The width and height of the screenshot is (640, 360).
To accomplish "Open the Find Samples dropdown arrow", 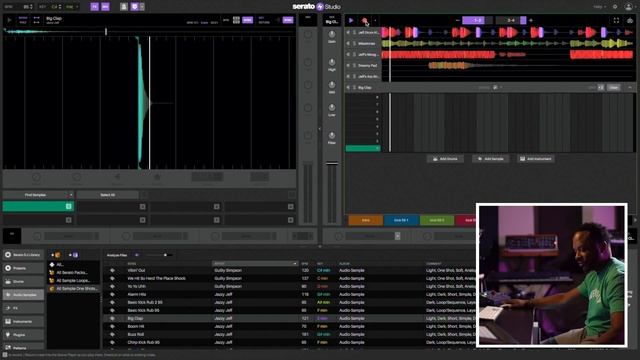I will [71, 195].
